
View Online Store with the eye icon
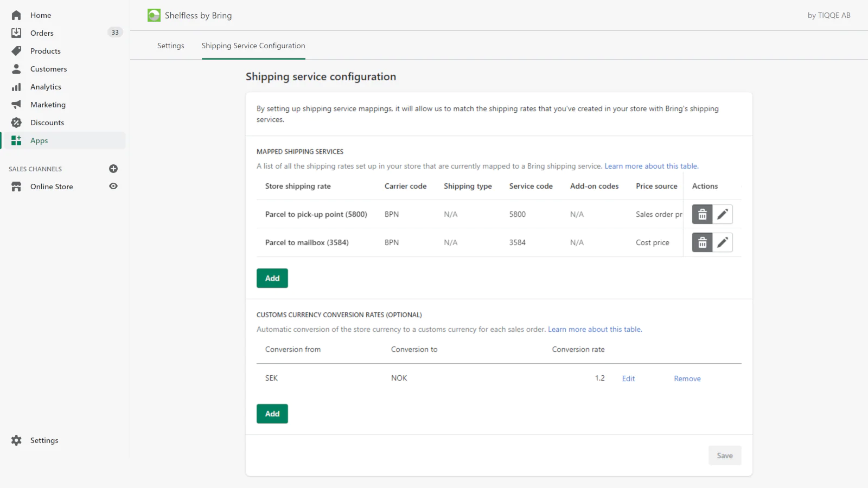[x=113, y=186]
